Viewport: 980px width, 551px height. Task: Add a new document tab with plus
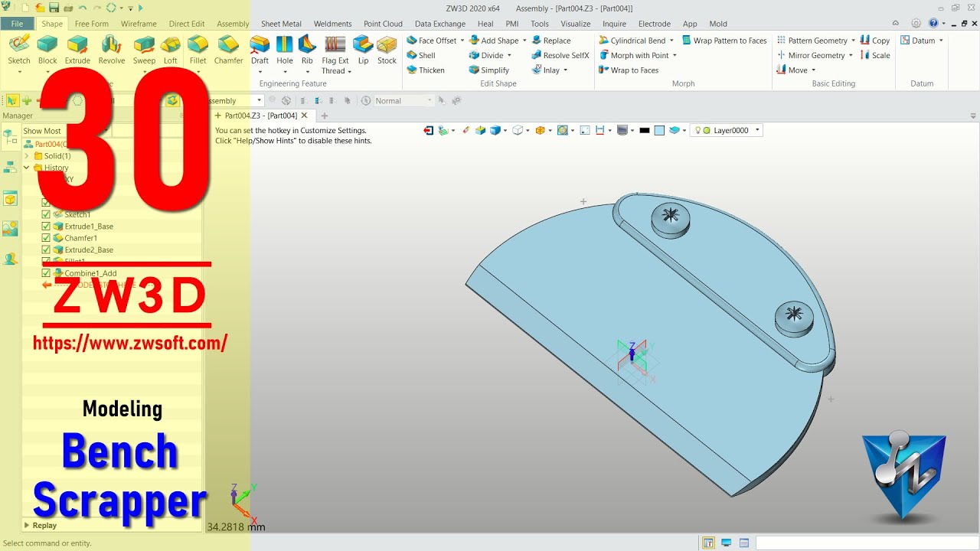(x=324, y=116)
